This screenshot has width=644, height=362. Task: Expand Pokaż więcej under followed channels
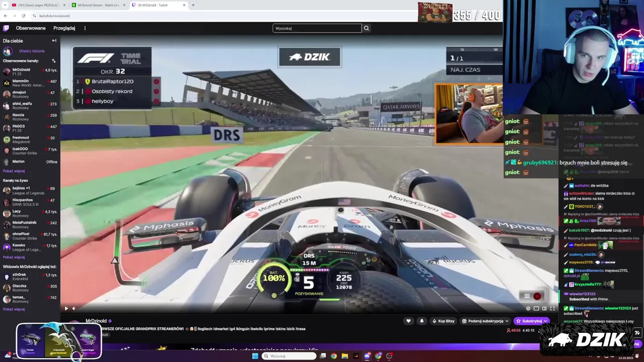14,171
